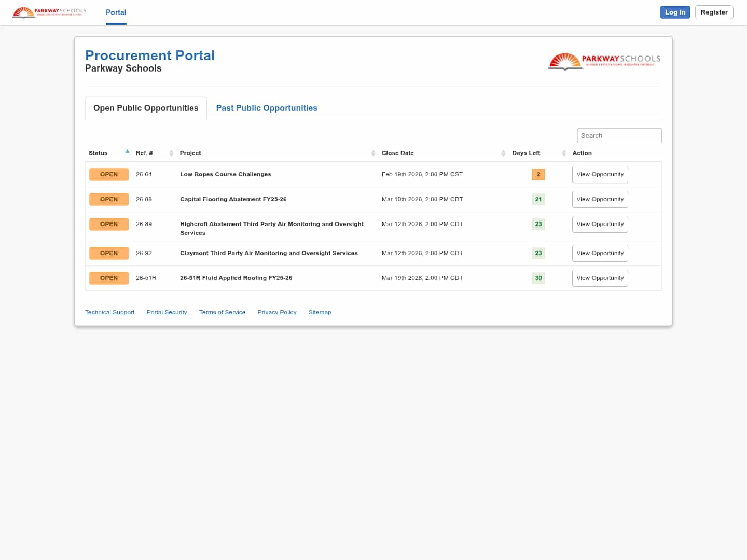The width and height of the screenshot is (747, 560).
Task: Focus the Search input field
Action: coord(619,135)
